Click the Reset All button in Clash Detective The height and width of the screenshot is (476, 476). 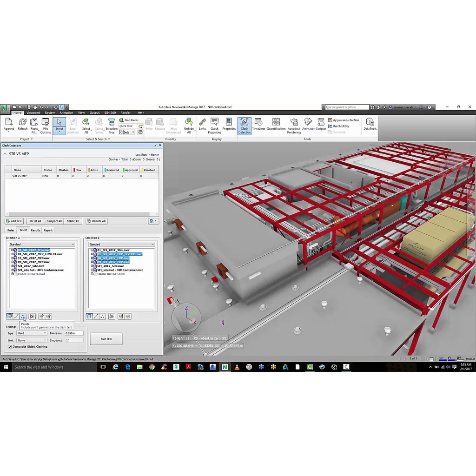(35, 221)
